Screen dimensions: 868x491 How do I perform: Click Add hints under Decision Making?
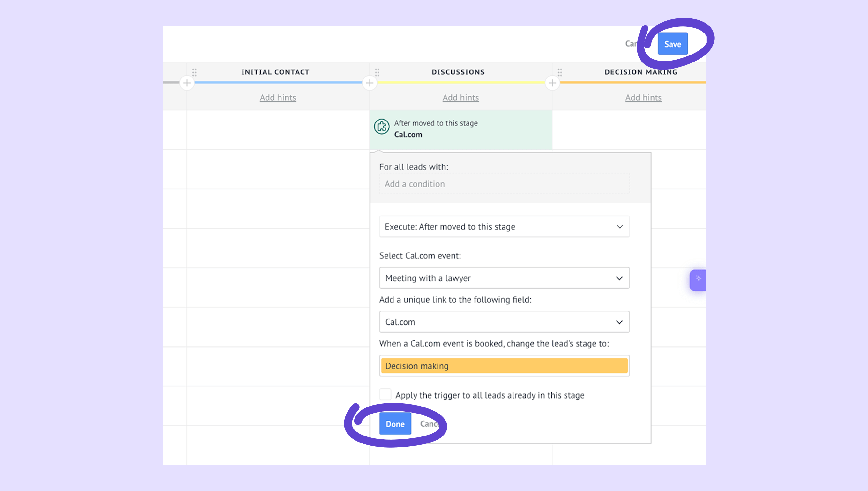643,98
